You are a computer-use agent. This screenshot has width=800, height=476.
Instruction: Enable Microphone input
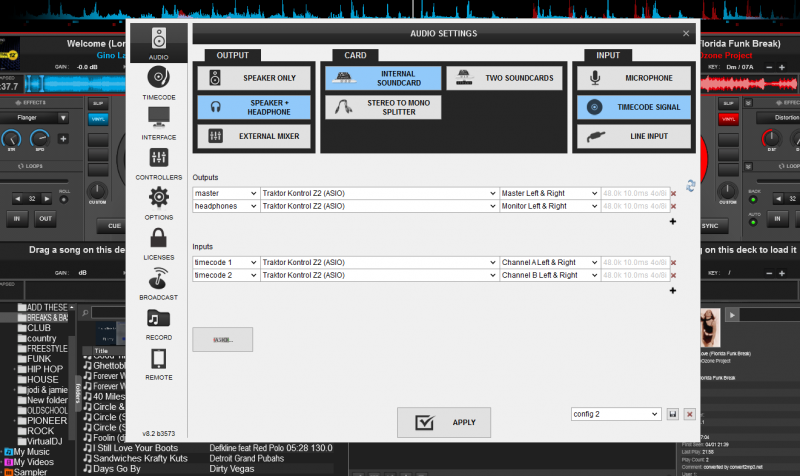point(634,78)
